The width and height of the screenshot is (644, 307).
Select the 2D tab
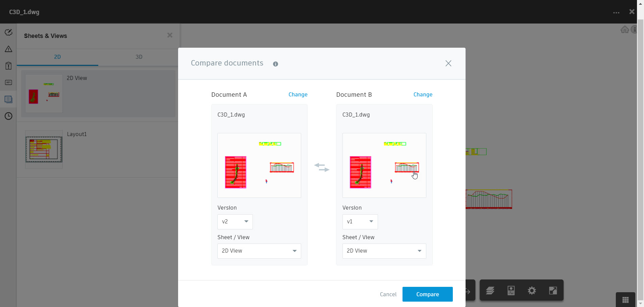point(57,57)
